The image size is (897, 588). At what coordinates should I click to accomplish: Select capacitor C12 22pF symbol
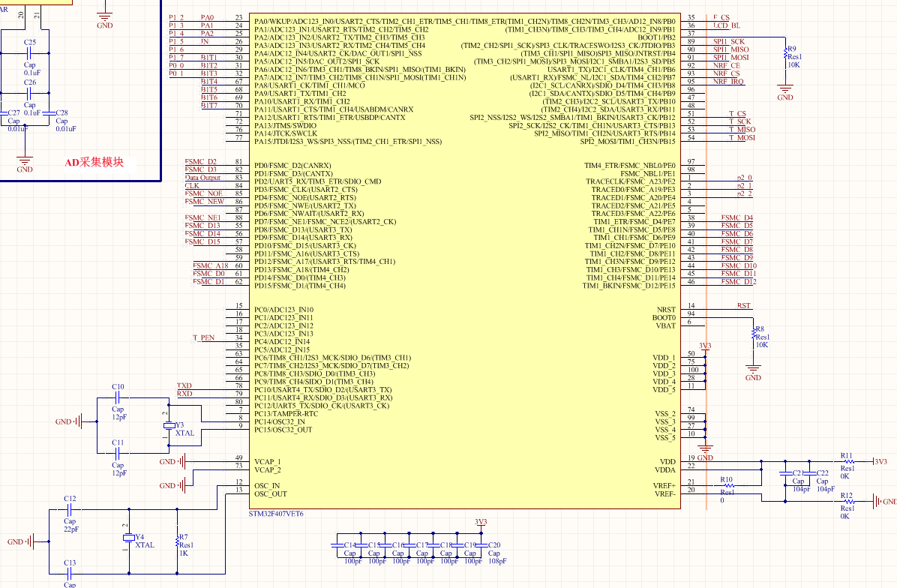[70, 509]
